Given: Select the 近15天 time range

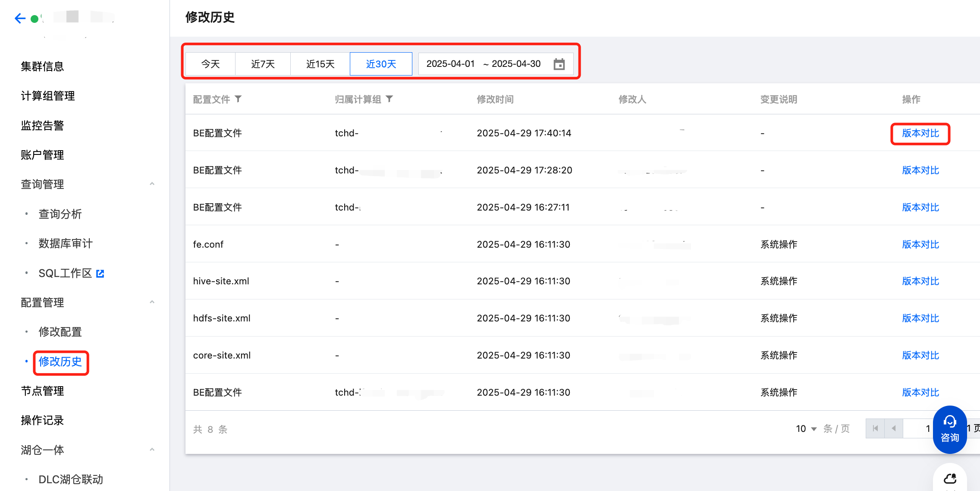Looking at the screenshot, I should (320, 64).
